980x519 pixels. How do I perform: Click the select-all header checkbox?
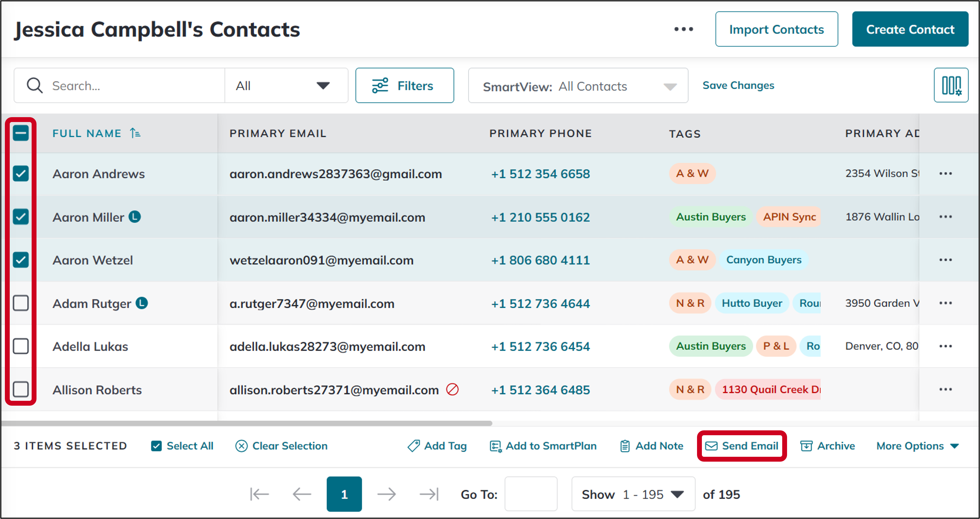point(21,133)
